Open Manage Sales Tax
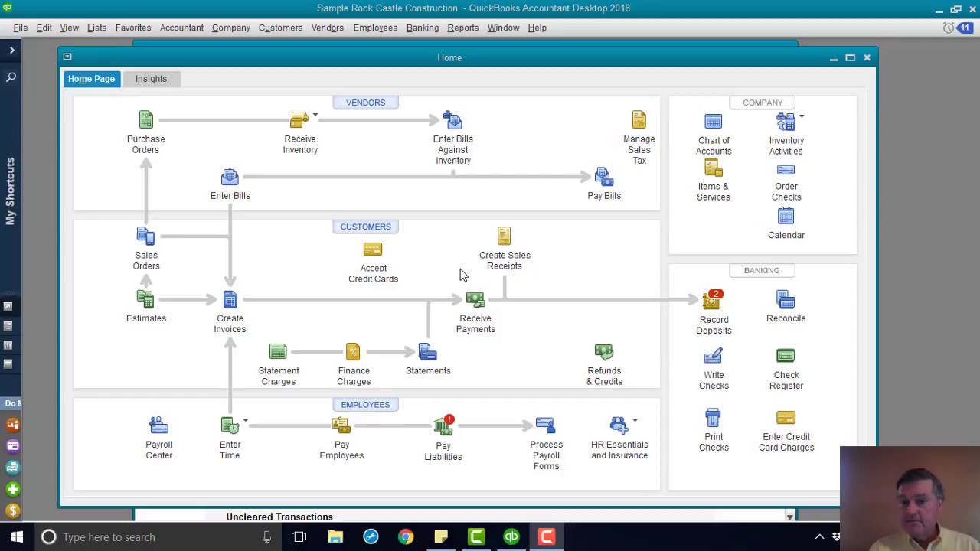 tap(639, 120)
